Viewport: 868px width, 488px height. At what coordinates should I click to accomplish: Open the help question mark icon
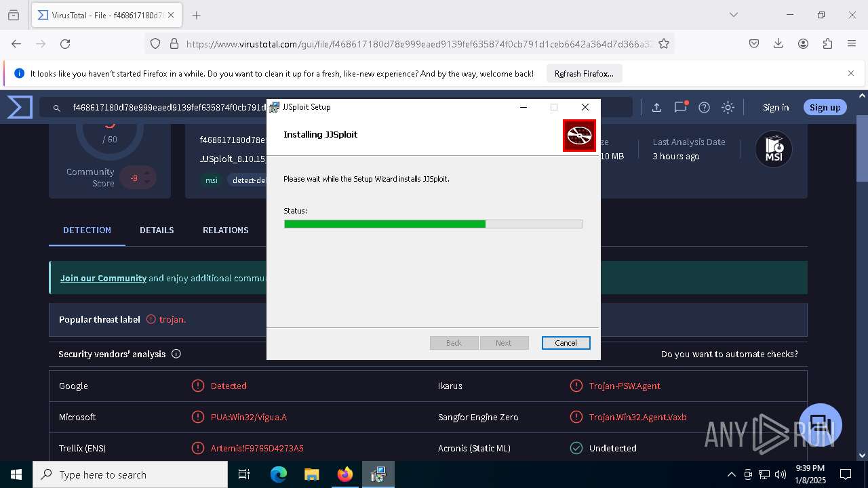704,107
